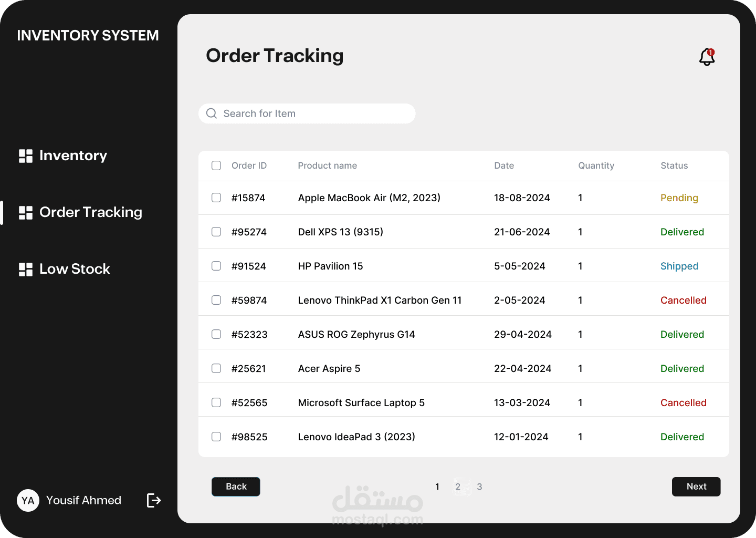Toggle the select-all checkbox in header

(x=216, y=165)
